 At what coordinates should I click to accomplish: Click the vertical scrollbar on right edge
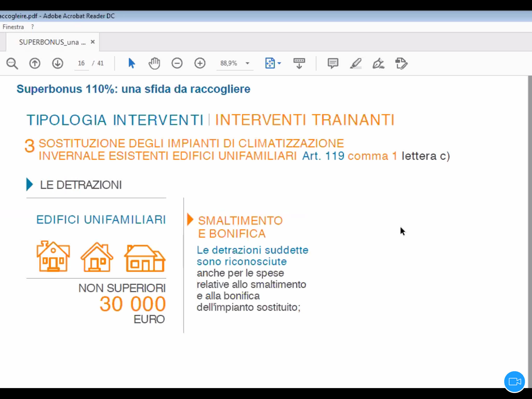click(x=530, y=231)
